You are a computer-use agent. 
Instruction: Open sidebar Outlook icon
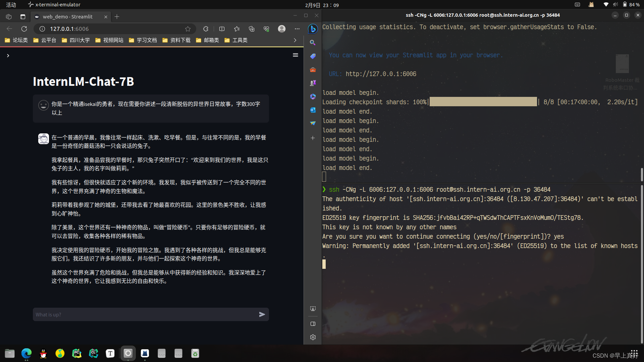pyautogui.click(x=313, y=110)
